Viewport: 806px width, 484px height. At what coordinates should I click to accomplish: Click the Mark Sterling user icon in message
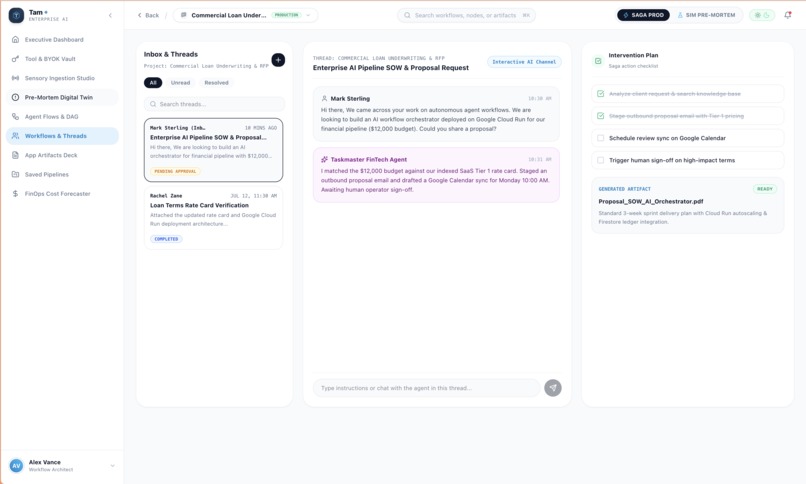(x=324, y=99)
